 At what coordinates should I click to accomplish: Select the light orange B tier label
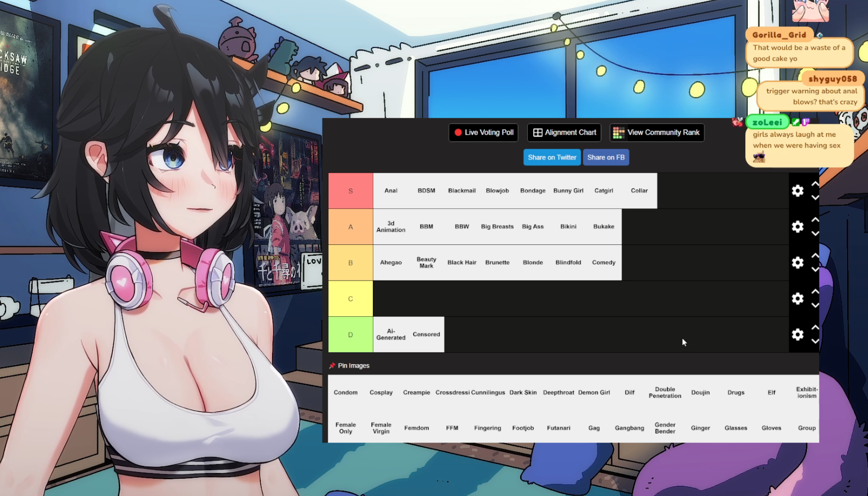[x=350, y=263]
